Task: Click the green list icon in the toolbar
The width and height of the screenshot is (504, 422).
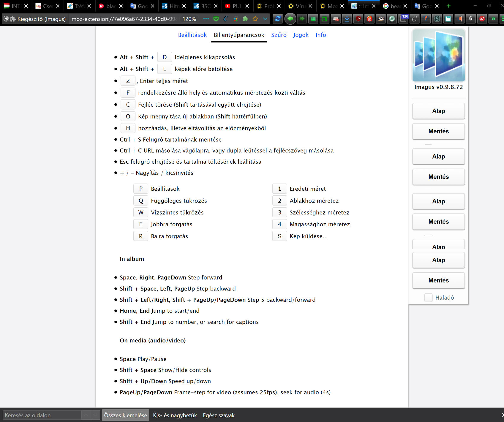Action: 313,19
